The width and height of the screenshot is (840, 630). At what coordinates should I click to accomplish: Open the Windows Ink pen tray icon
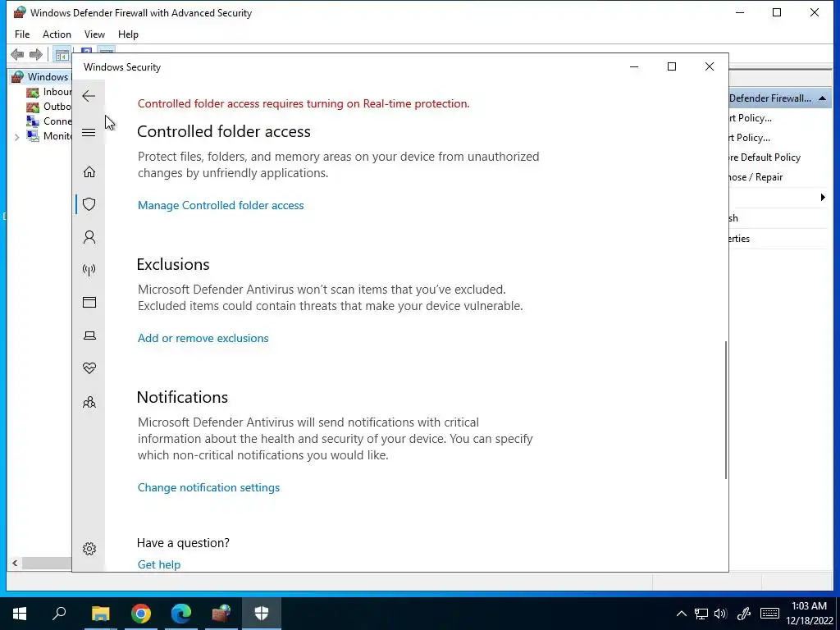(x=743, y=614)
